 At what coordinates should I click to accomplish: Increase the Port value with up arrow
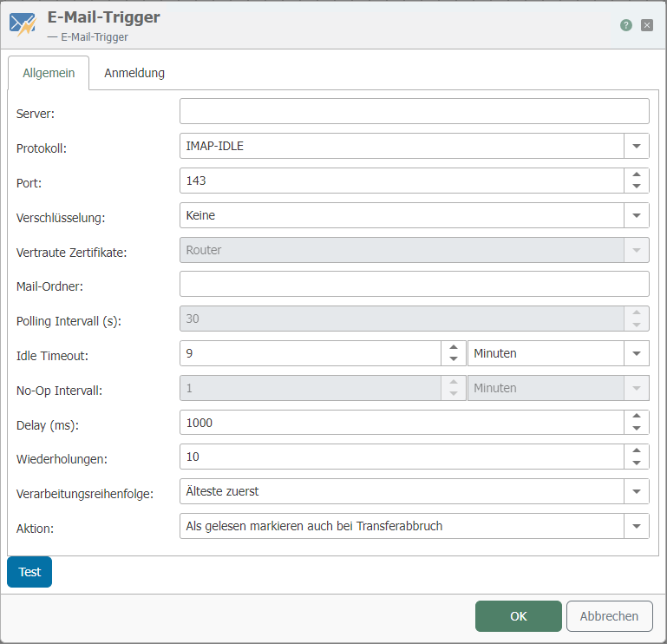[637, 174]
